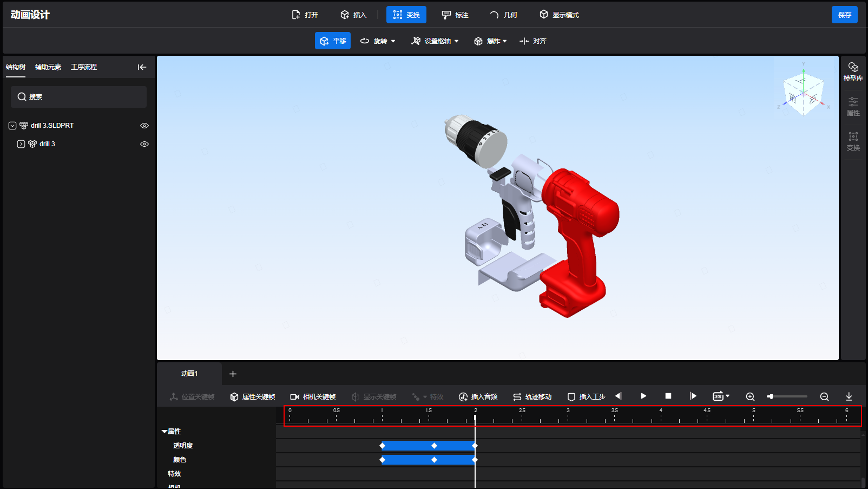Click the blue save button
Image resolution: width=868 pixels, height=489 pixels.
coord(844,15)
